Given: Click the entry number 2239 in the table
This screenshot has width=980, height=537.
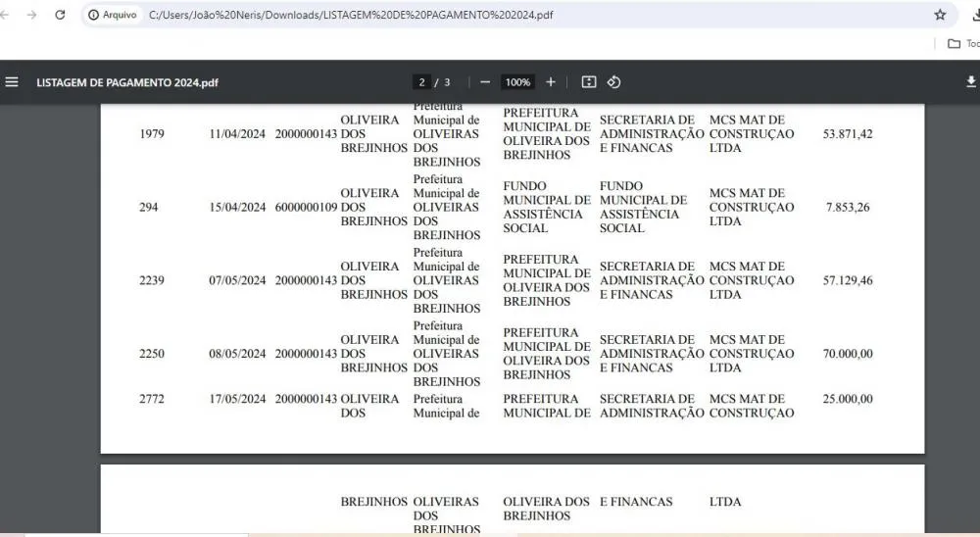Looking at the screenshot, I should [152, 280].
